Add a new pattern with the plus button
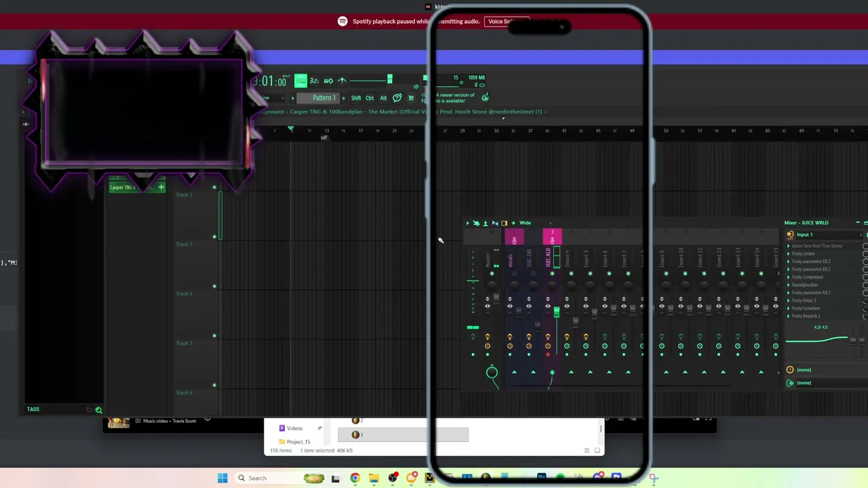This screenshot has height=488, width=868. coord(343,98)
